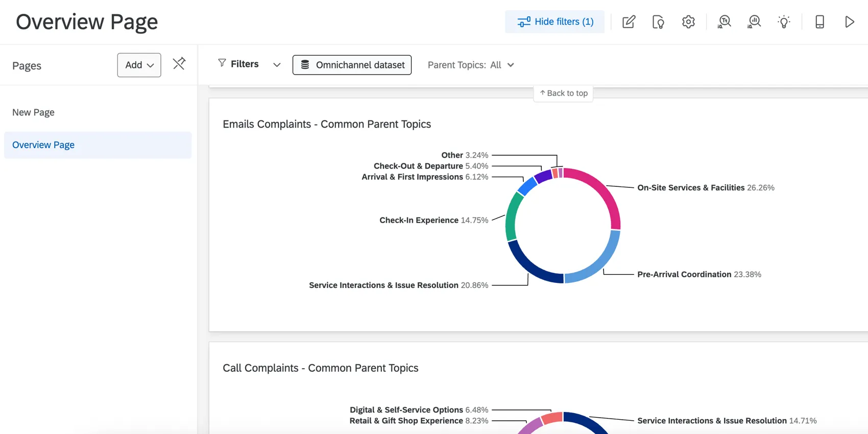Click Filters funnel label
The image size is (868, 434).
(238, 64)
